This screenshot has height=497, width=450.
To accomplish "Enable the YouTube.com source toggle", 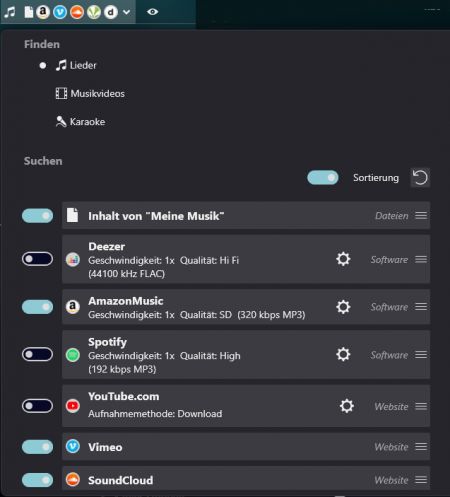I will 37,406.
